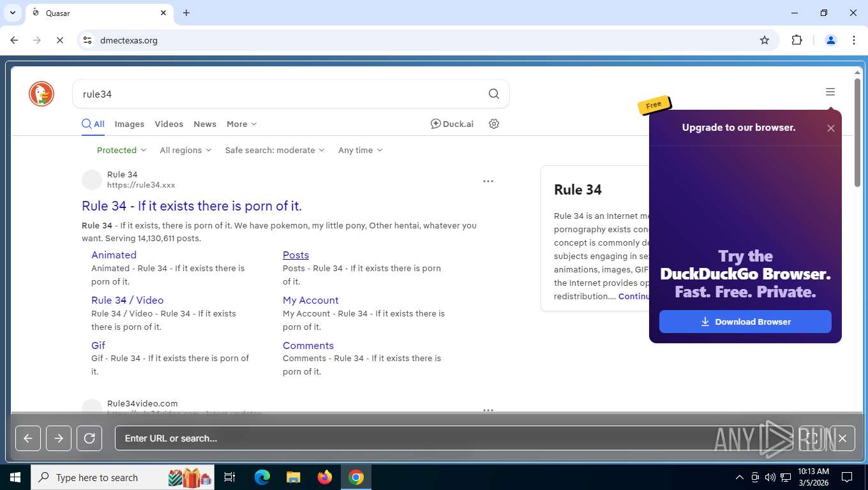868x490 pixels.
Task: Open the Posts sublink
Action: click(x=296, y=255)
